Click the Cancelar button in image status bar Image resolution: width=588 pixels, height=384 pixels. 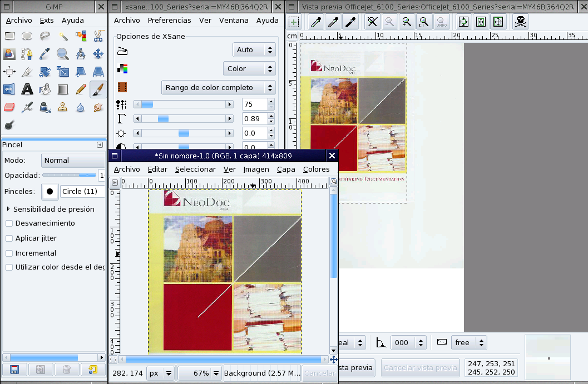(x=320, y=373)
